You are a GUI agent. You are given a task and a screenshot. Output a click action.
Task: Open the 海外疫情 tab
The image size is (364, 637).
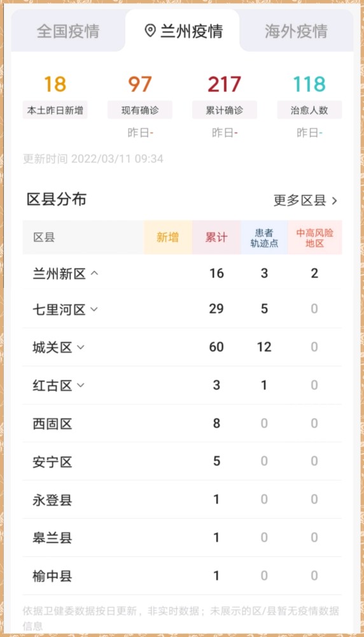coord(297,31)
